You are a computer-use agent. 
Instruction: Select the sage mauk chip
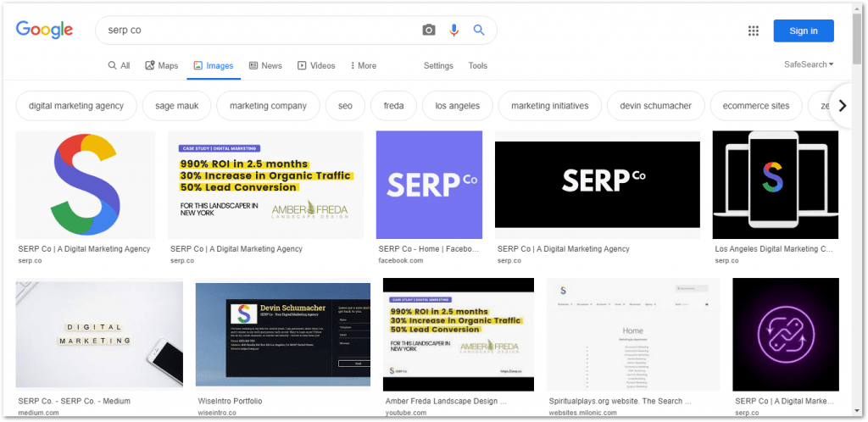pos(176,106)
